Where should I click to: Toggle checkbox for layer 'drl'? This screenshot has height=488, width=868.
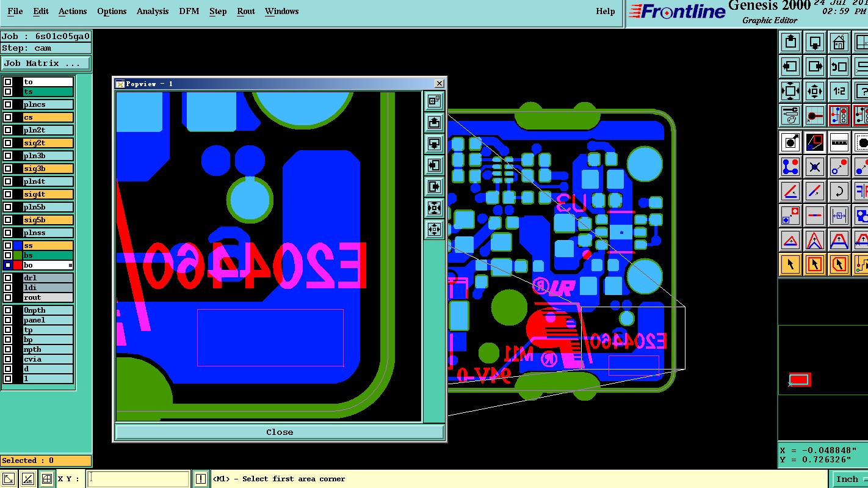click(x=8, y=278)
